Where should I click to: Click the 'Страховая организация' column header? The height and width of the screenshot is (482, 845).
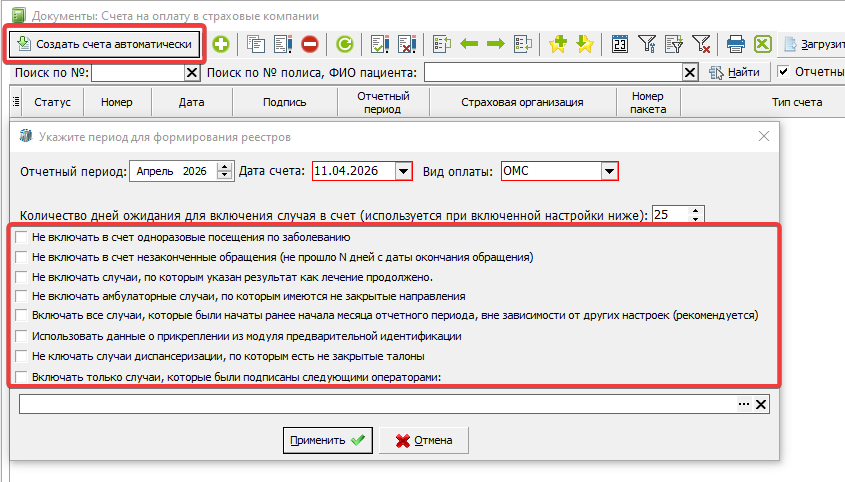pyautogui.click(x=522, y=102)
